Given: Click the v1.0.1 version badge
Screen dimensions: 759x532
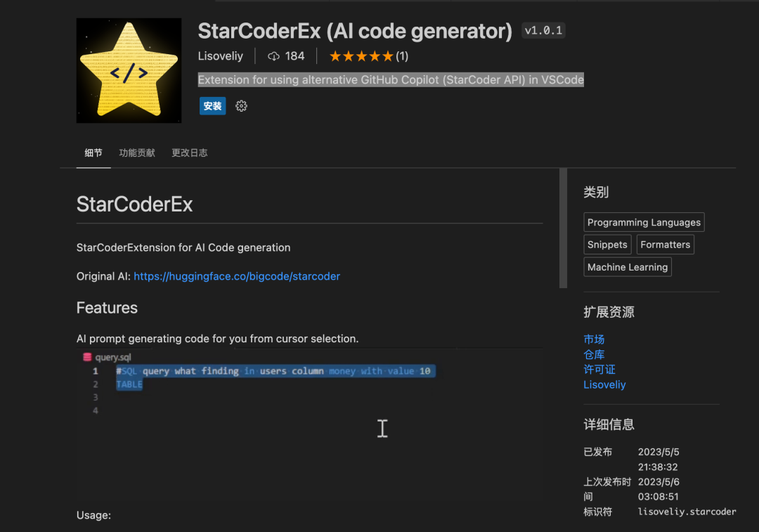Looking at the screenshot, I should [543, 30].
